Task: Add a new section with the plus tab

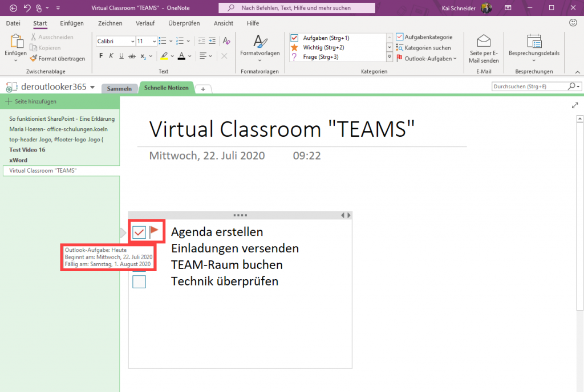Action: [203, 89]
